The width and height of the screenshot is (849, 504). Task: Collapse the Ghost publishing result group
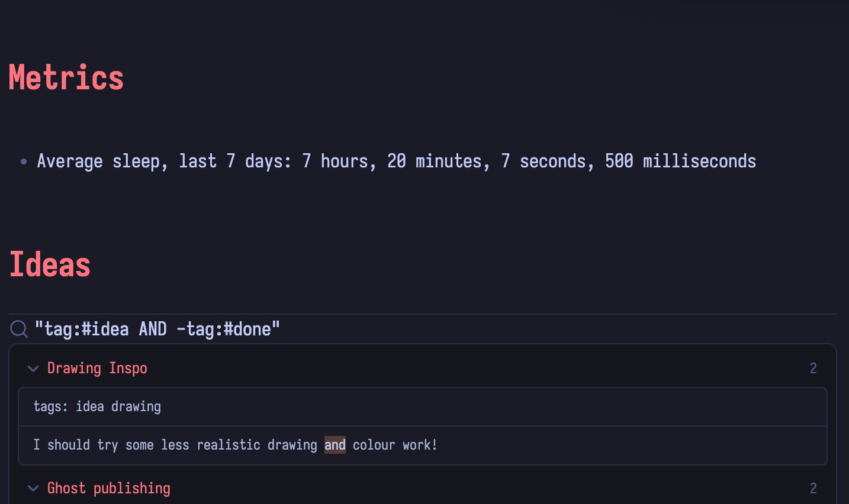[x=33, y=489]
